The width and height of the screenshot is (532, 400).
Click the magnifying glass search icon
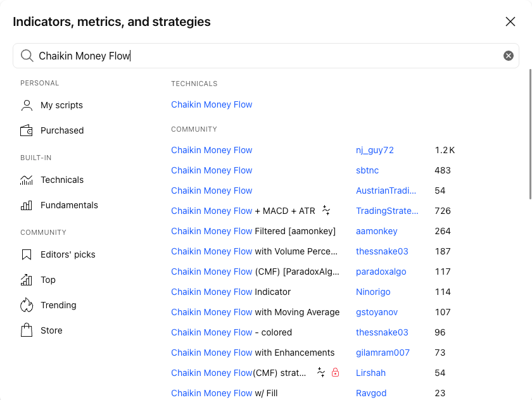click(27, 56)
